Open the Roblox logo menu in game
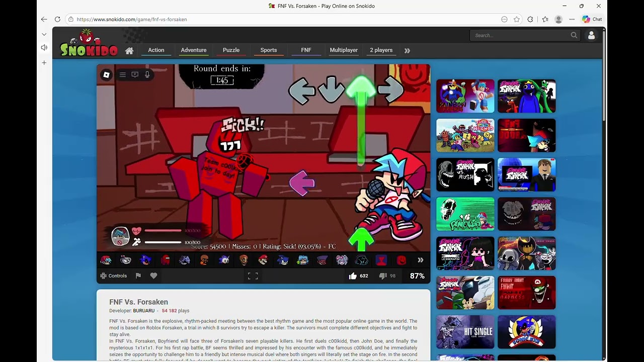The height and width of the screenshot is (362, 644). tap(106, 75)
